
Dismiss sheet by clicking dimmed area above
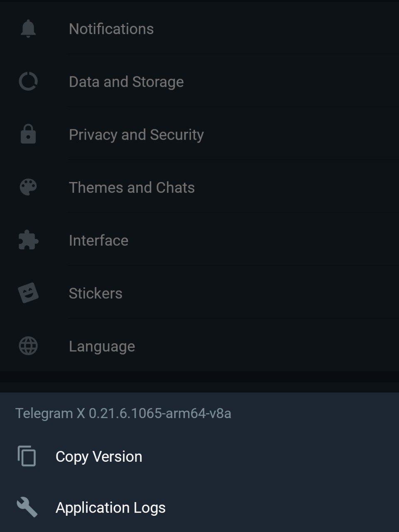(x=291, y=187)
